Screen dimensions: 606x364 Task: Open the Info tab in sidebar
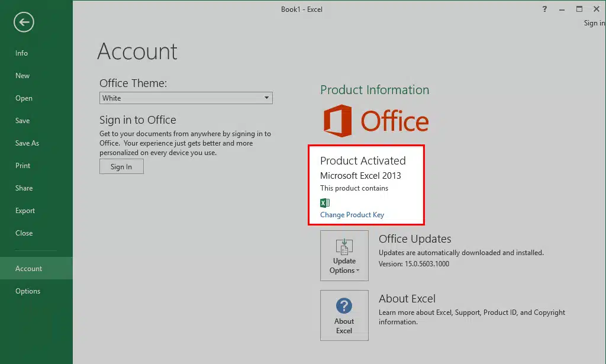pos(21,53)
